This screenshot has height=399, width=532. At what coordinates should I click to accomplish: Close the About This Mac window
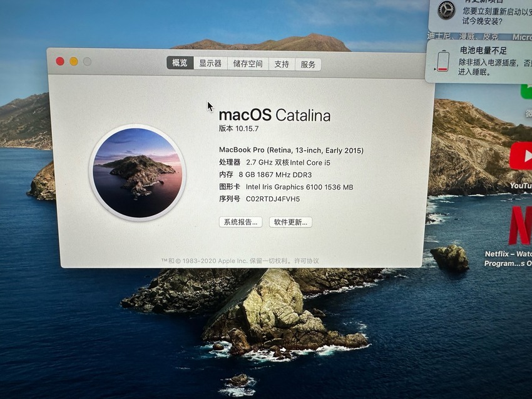(60, 61)
